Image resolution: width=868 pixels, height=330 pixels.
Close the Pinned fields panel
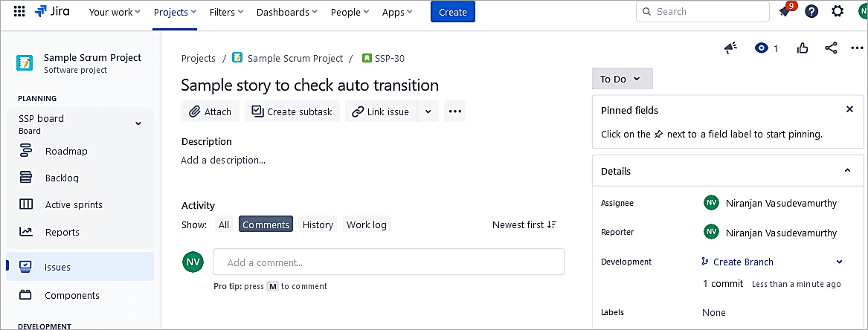click(849, 109)
